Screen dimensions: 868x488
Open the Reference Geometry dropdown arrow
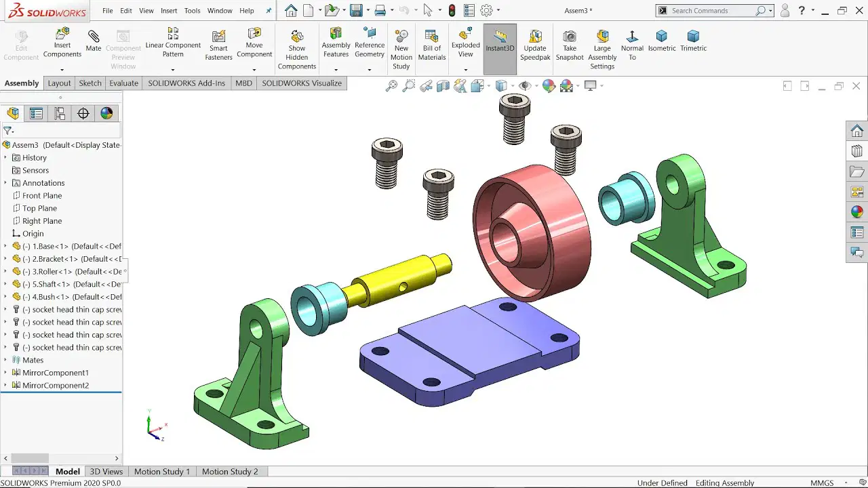coord(370,70)
